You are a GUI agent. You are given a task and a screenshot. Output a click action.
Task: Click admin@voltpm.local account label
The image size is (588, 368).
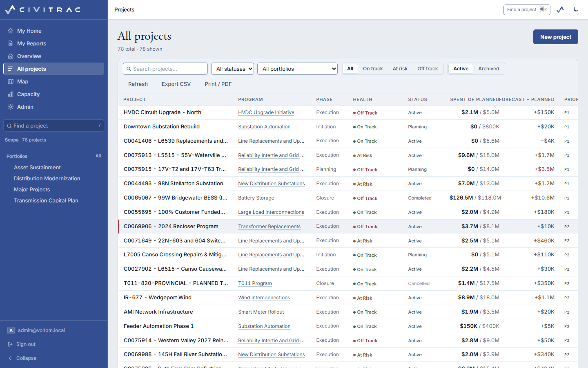coord(41,330)
